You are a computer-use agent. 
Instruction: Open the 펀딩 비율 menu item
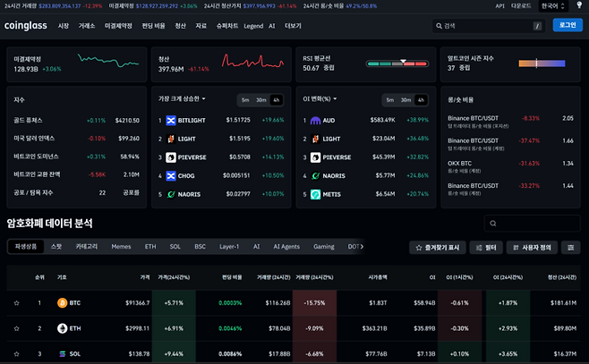click(153, 26)
